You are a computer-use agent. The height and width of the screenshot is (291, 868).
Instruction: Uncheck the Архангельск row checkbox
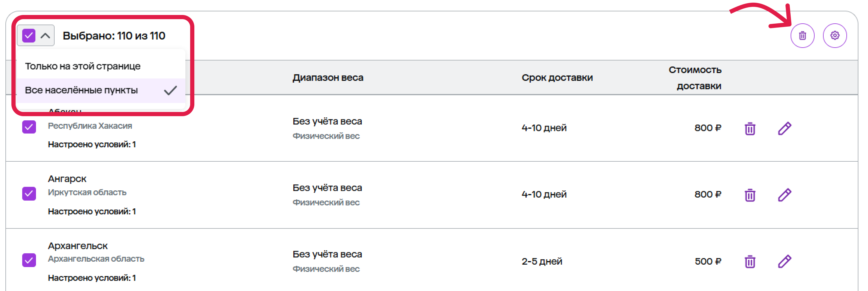click(29, 260)
